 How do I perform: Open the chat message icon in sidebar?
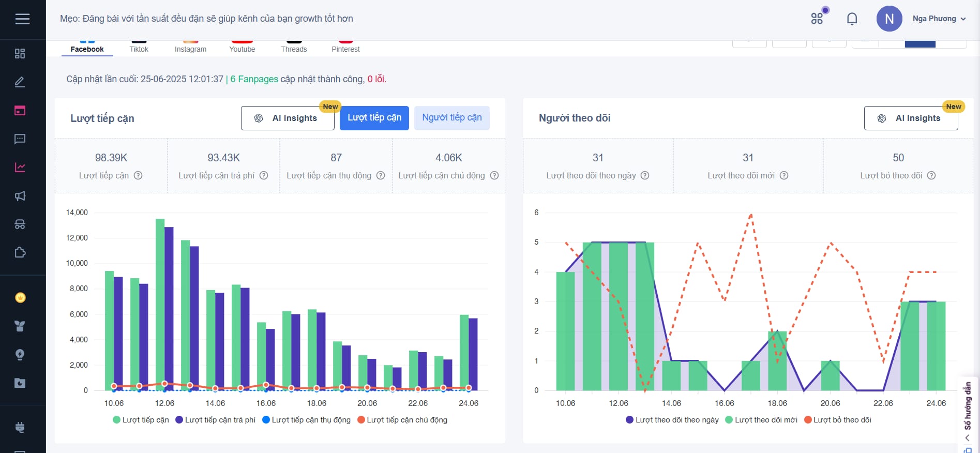tap(20, 139)
